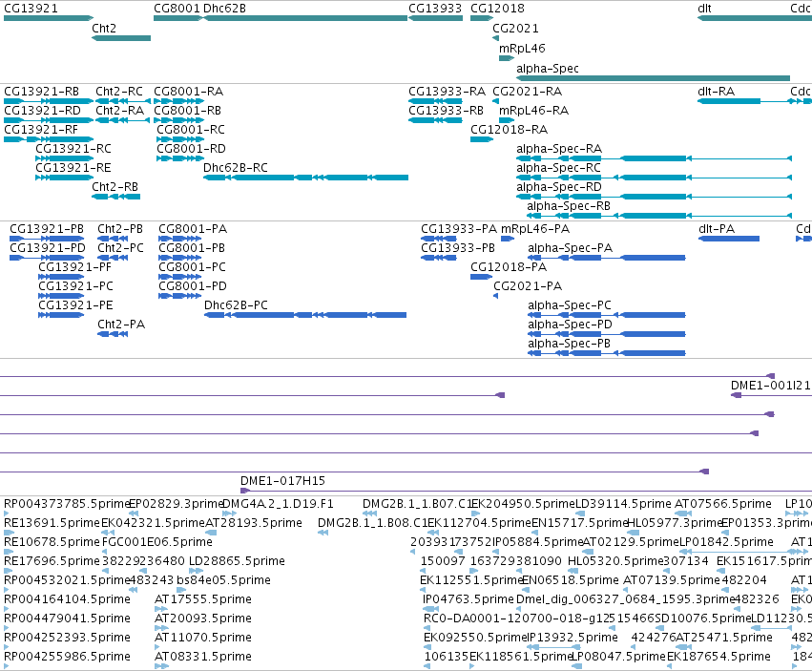Click the AT17555.5prime EST label
Screen dimensions: 812x671
pos(203,599)
